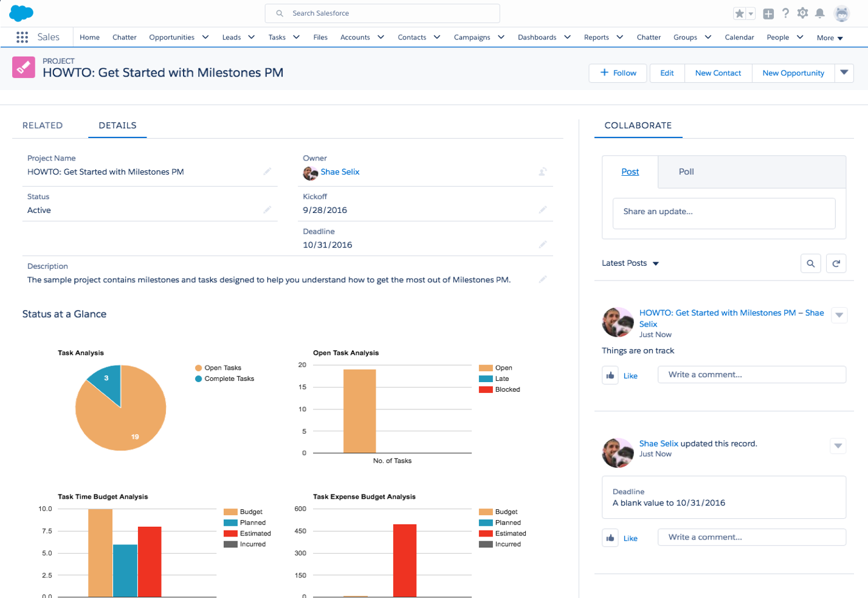Click the feed search magnifier button

point(810,263)
